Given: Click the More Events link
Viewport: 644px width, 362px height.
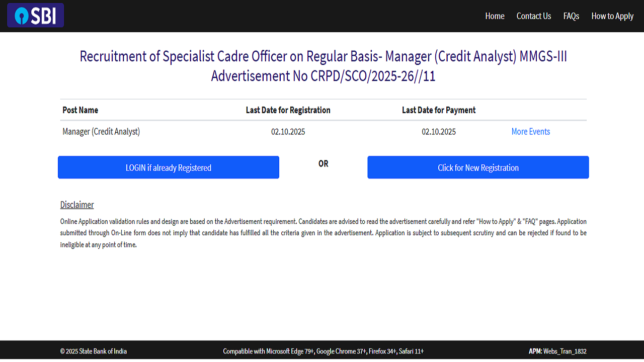Looking at the screenshot, I should pyautogui.click(x=530, y=132).
